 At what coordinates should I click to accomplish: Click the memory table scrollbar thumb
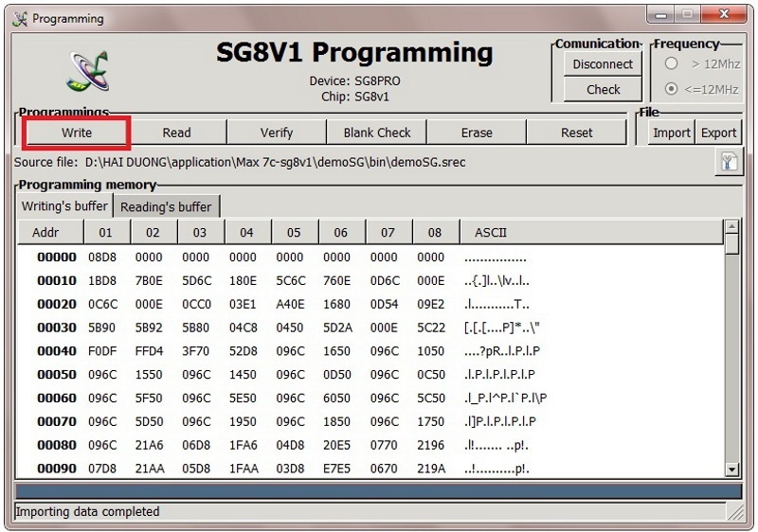tap(732, 243)
